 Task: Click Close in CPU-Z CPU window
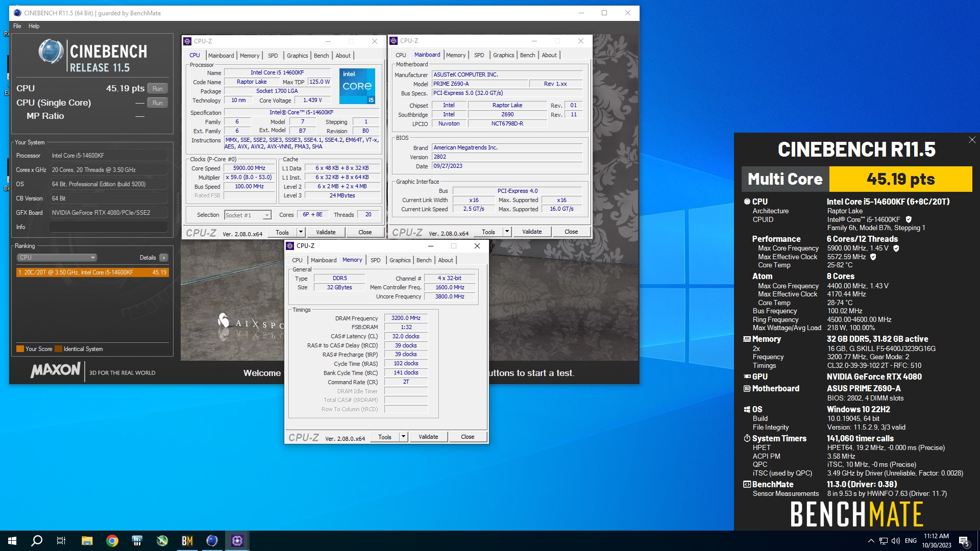[x=365, y=232]
